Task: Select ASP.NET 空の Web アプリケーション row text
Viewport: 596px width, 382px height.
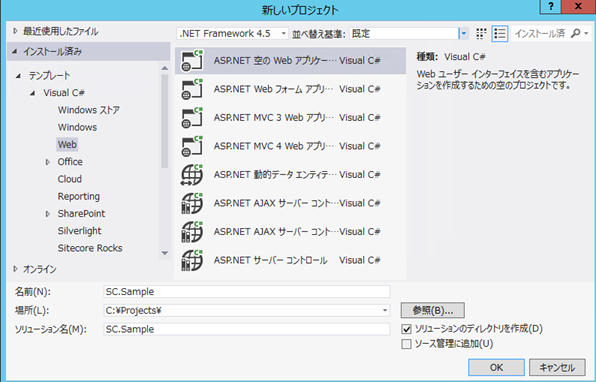Action: tap(275, 60)
